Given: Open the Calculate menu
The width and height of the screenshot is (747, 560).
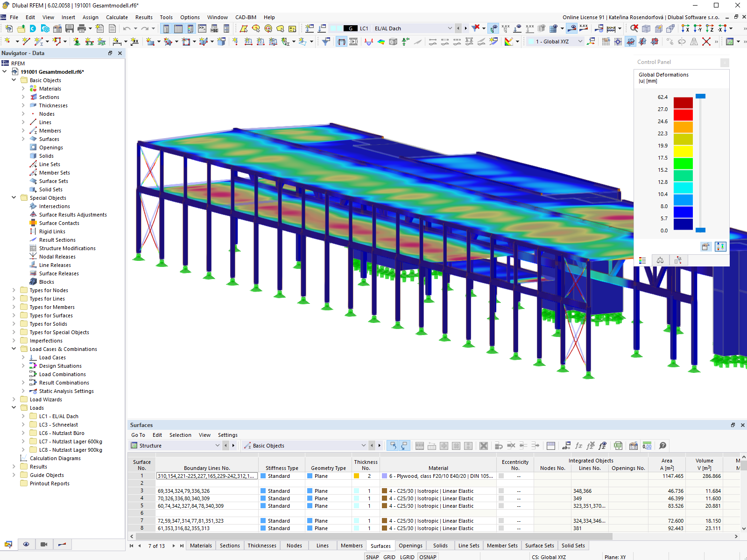Looking at the screenshot, I should click(x=117, y=17).
